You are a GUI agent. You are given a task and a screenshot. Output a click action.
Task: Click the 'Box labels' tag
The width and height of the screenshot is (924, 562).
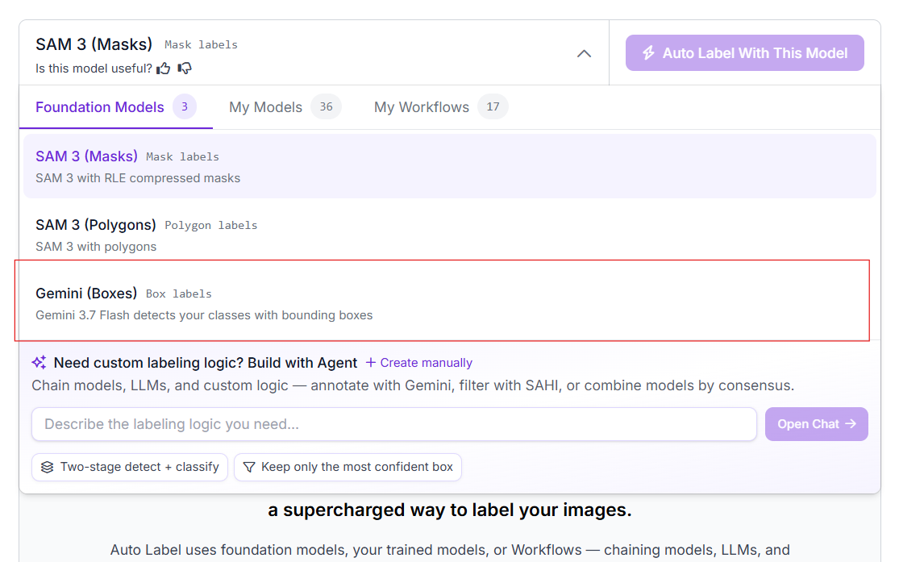coord(178,294)
